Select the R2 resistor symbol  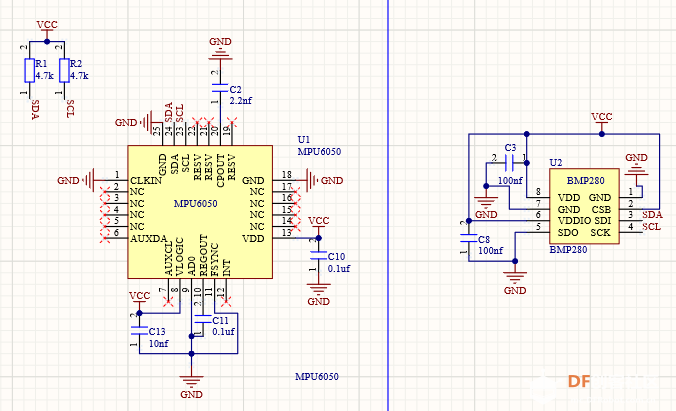pyautogui.click(x=64, y=70)
